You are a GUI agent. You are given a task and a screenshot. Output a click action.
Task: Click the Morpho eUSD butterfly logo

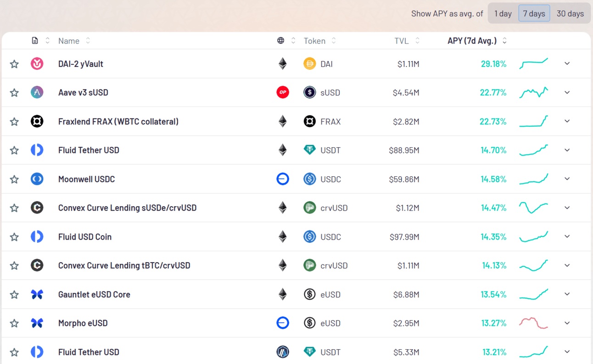[37, 323]
